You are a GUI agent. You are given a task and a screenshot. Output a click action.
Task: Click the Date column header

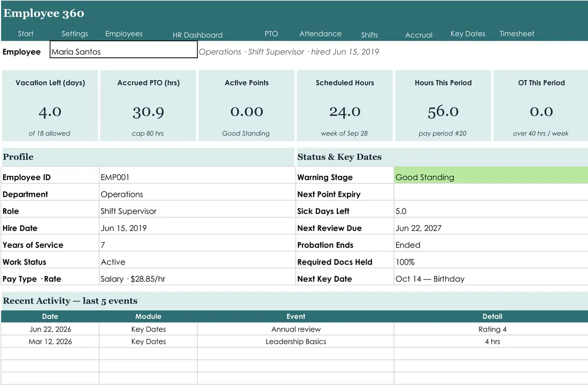coord(50,316)
